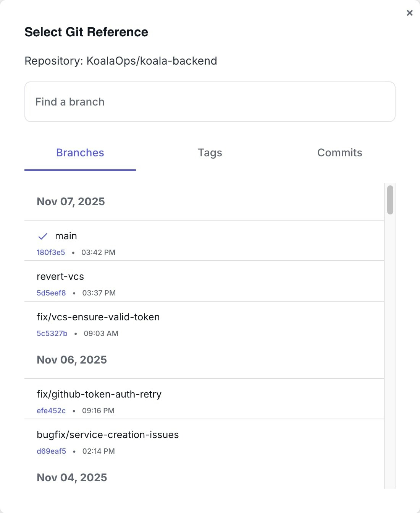Open commit 5d5eef8 link

[x=51, y=293]
